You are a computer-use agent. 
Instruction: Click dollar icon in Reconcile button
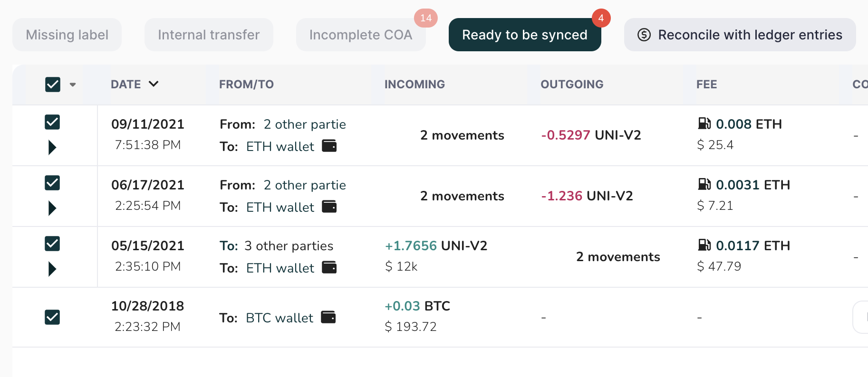click(644, 35)
